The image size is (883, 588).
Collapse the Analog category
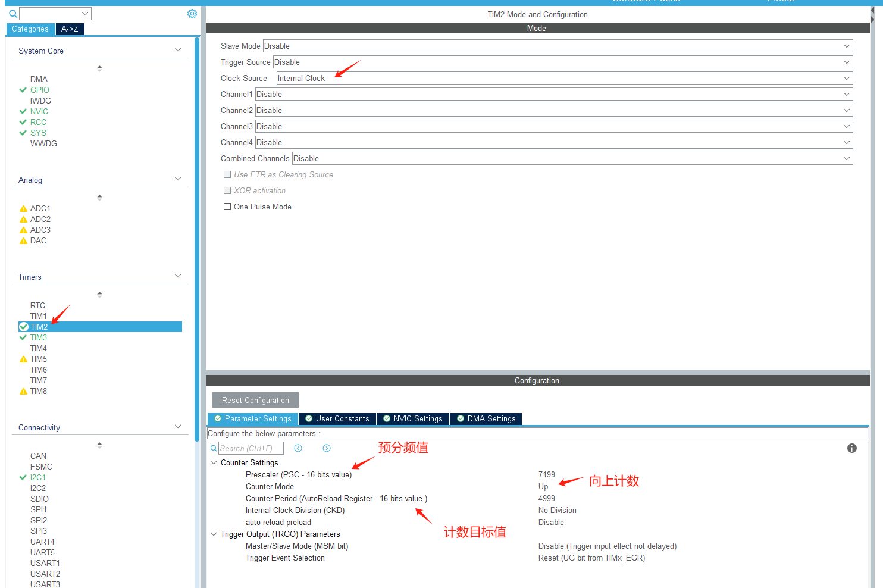(178, 179)
